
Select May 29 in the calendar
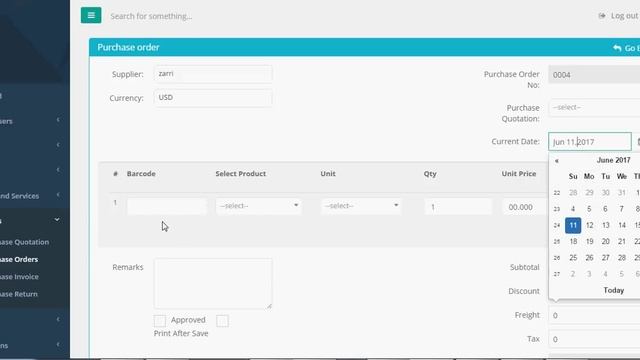589,193
